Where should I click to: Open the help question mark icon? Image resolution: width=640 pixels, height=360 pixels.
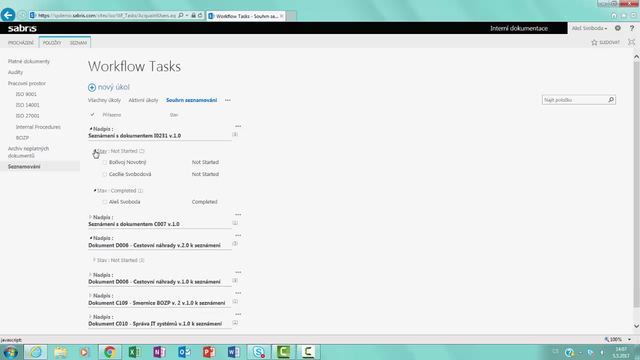tap(631, 28)
